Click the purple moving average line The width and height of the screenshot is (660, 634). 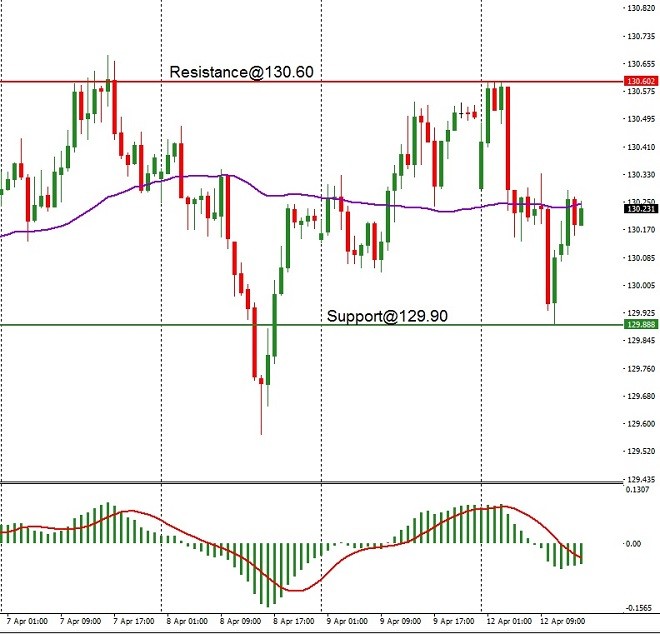tap(290, 195)
